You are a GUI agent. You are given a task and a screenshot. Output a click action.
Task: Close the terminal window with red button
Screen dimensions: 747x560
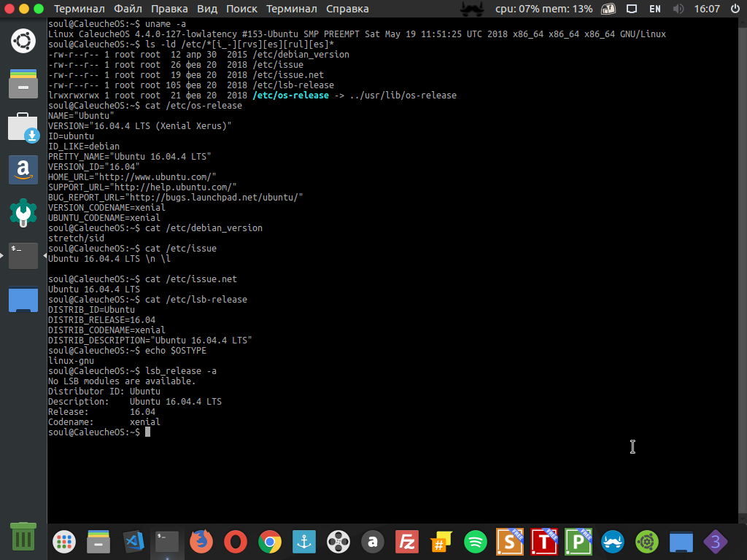[x=9, y=9]
